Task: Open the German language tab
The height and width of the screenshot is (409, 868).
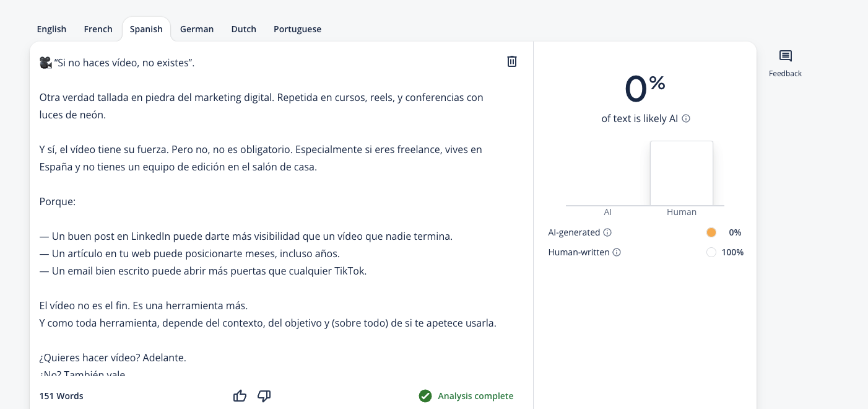Action: point(197,29)
